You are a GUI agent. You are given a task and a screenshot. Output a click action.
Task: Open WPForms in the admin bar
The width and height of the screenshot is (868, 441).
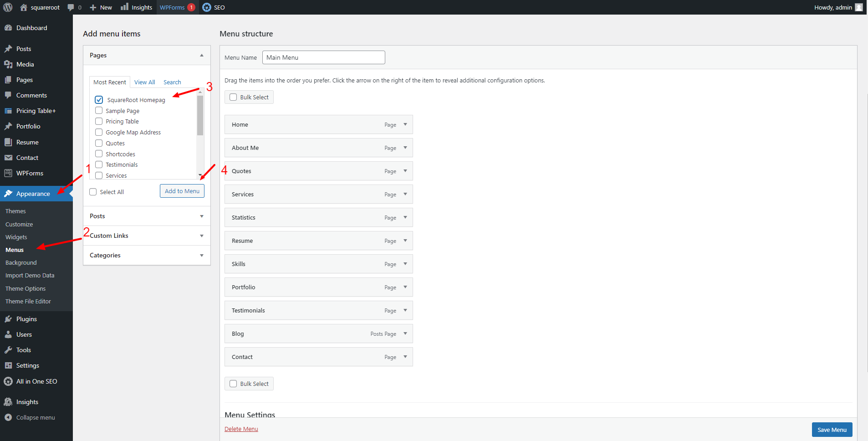click(x=177, y=7)
